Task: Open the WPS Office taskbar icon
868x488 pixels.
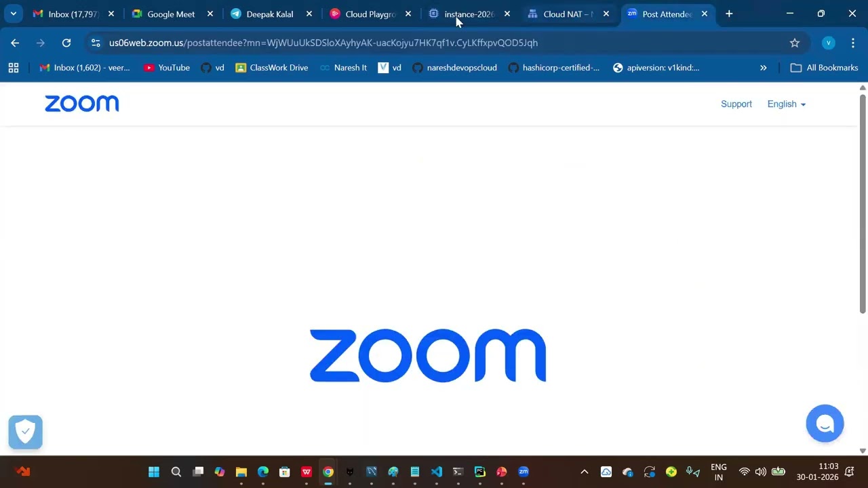Action: [x=307, y=472]
